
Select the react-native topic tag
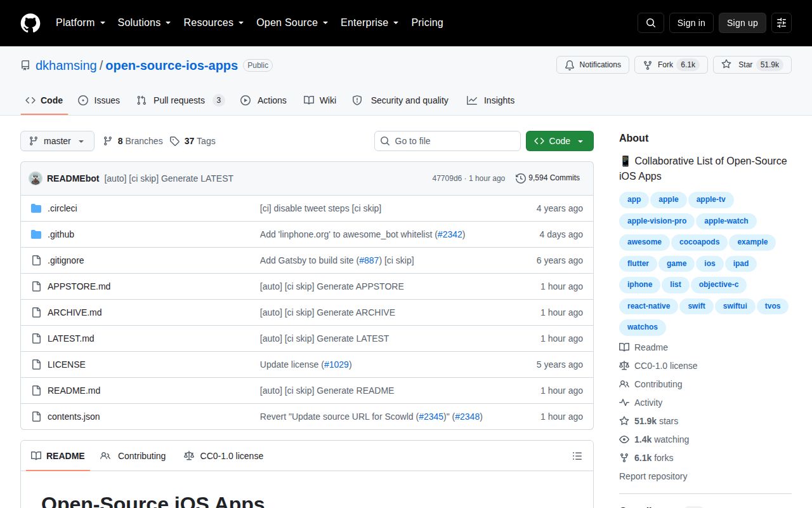[x=648, y=306]
